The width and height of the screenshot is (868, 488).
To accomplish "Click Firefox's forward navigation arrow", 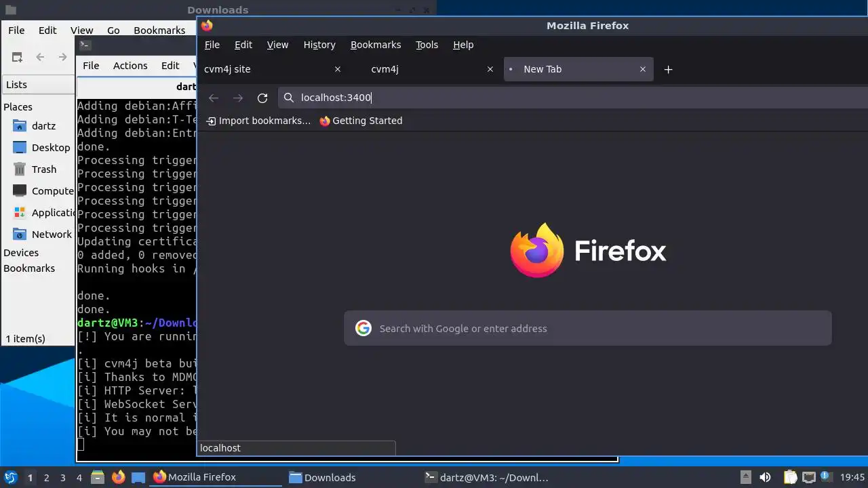I will click(238, 98).
